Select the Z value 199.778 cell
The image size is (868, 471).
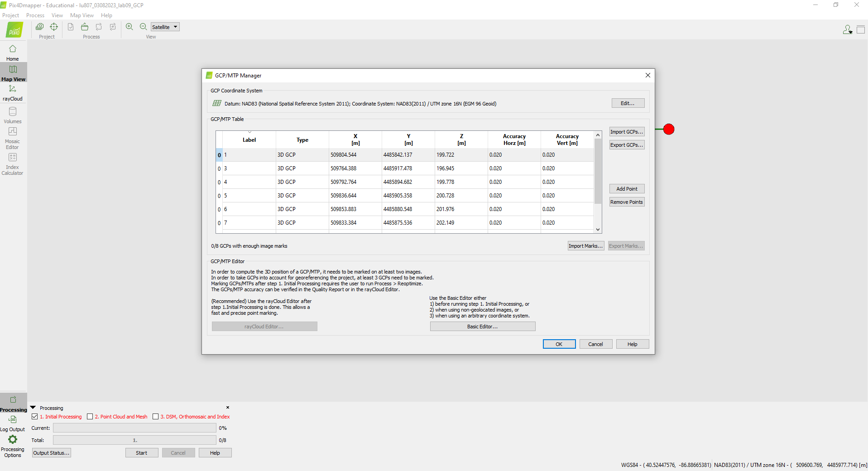tap(461, 182)
